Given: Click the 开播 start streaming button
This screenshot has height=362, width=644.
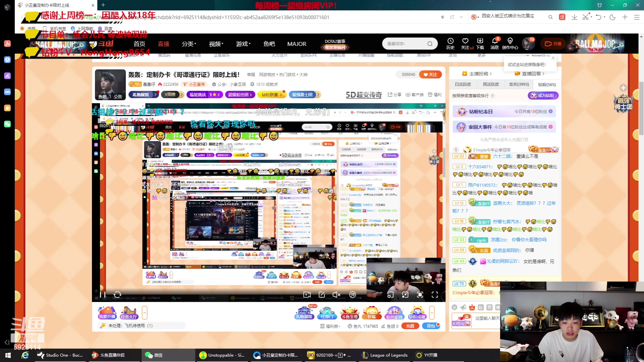Looking at the screenshot, I should pyautogui.click(x=553, y=44).
